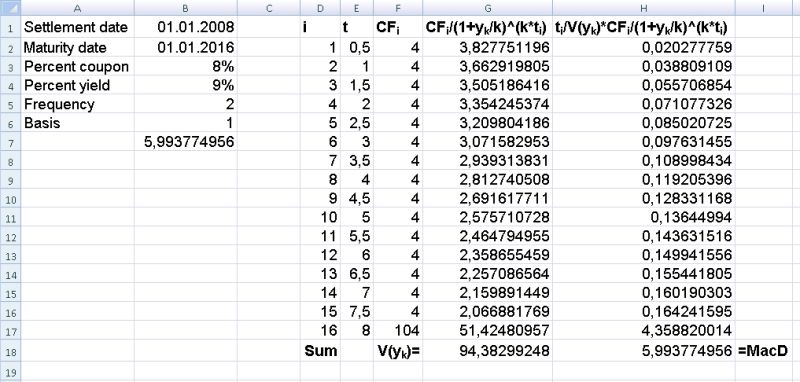
Task: Click the 8% coupon value cell
Action: pos(186,67)
